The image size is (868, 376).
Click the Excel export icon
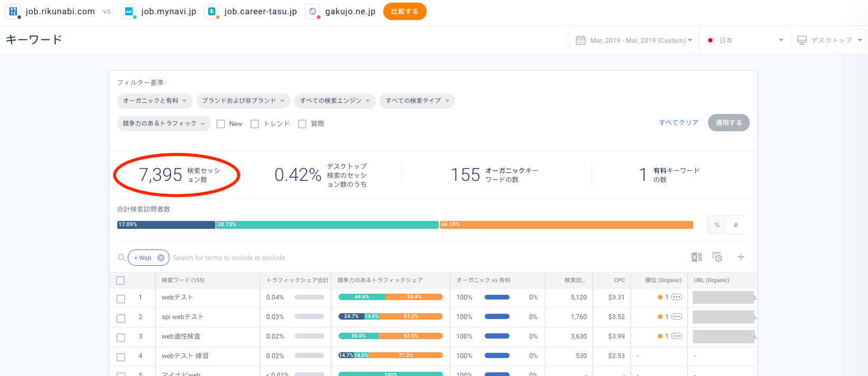[696, 257]
